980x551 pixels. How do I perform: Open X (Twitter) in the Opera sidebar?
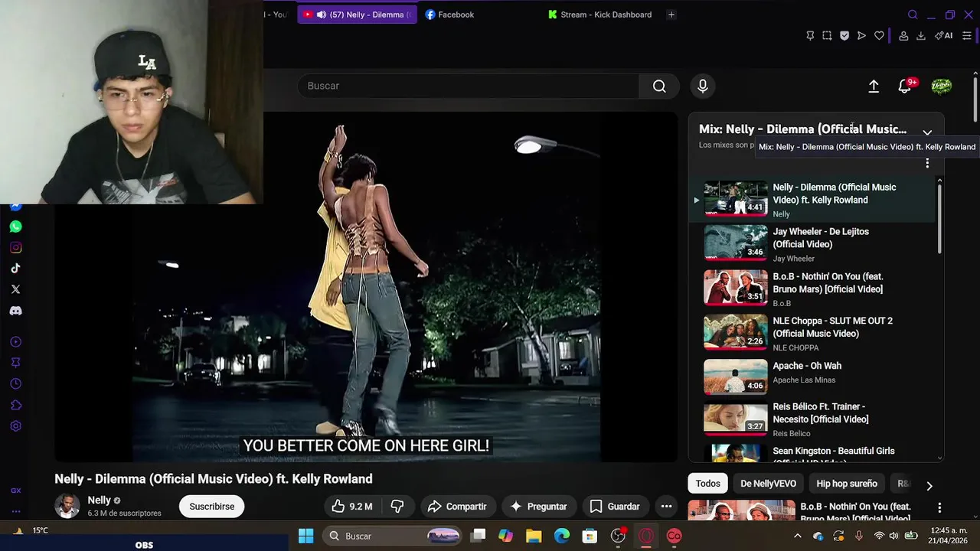pos(15,289)
